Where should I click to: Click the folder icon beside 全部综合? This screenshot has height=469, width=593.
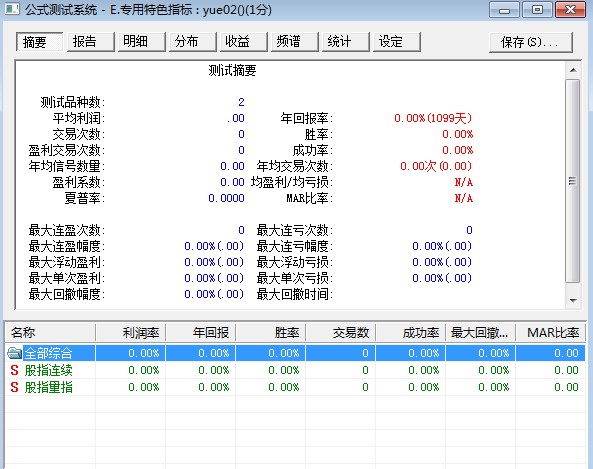14,353
